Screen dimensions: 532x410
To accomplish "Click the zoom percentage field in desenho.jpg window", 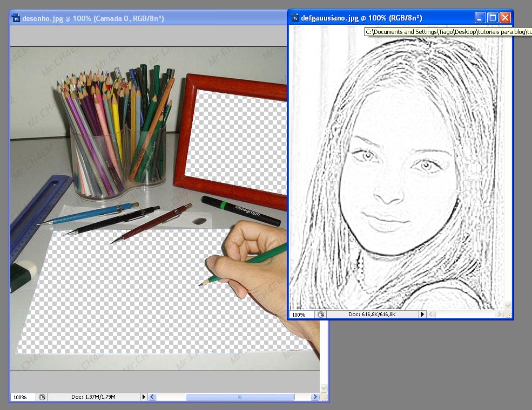I will (22, 397).
